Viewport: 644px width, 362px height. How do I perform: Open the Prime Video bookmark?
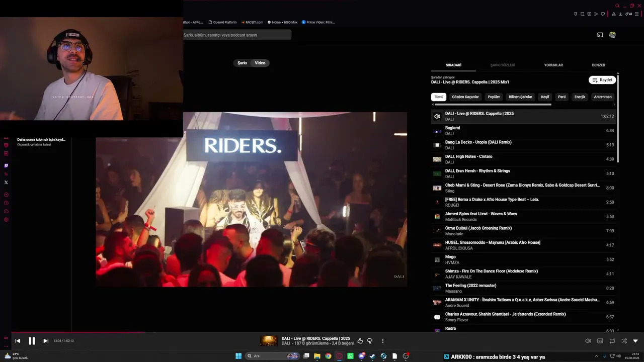pyautogui.click(x=317, y=22)
